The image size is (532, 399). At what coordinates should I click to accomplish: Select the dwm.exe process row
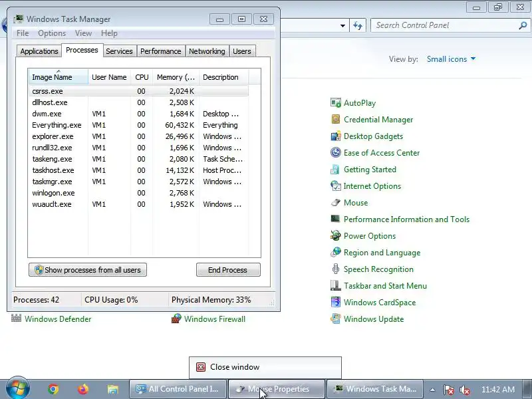coord(138,114)
